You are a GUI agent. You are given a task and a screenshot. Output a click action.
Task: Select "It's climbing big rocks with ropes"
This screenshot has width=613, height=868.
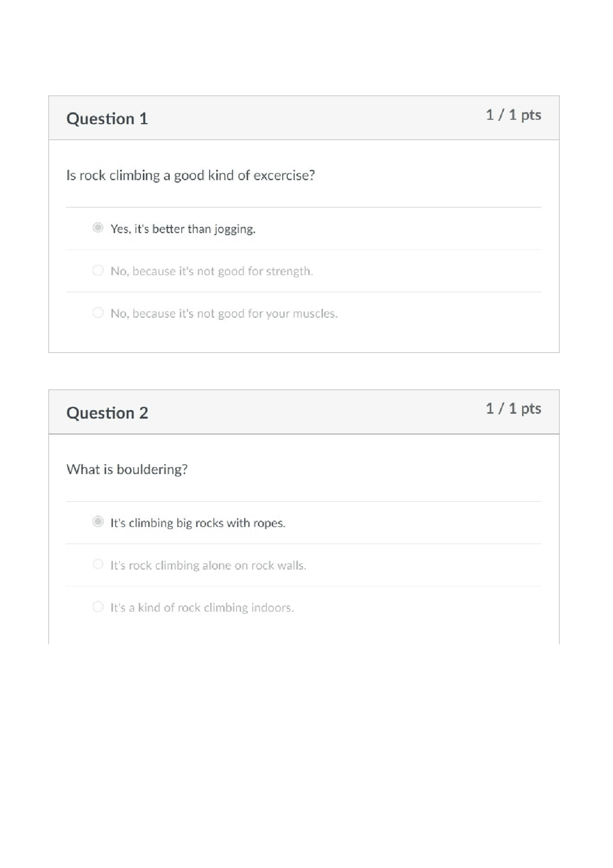(197, 523)
